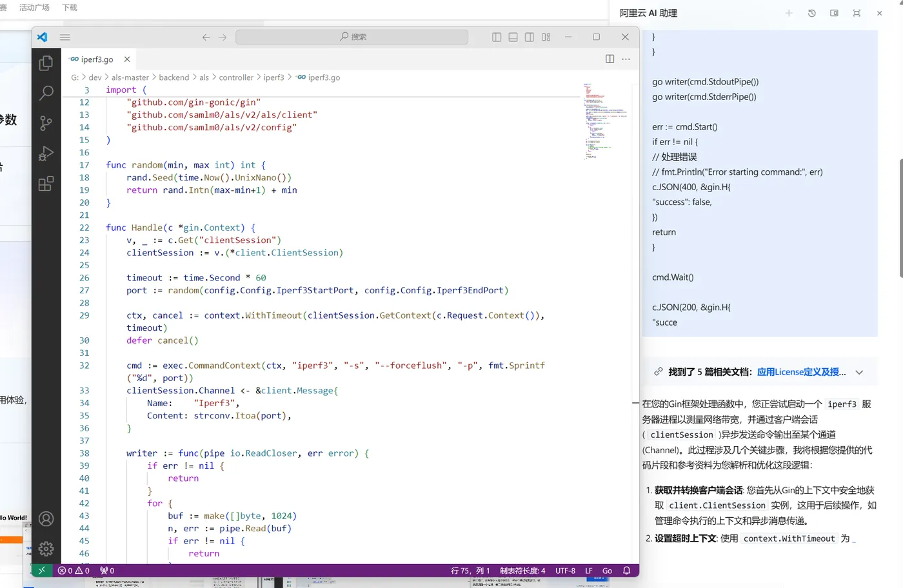Click the 'defer cancel()' code line
The width and height of the screenshot is (903, 588).
pyautogui.click(x=163, y=340)
